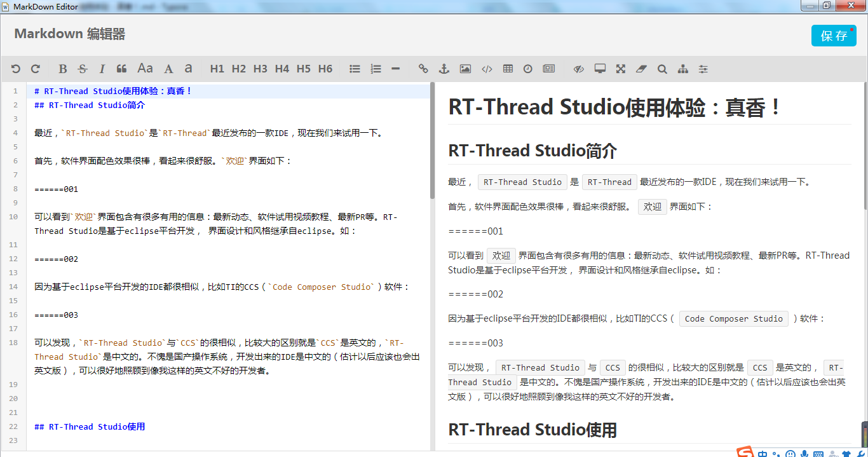
Task: Open the search tool
Action: (661, 68)
